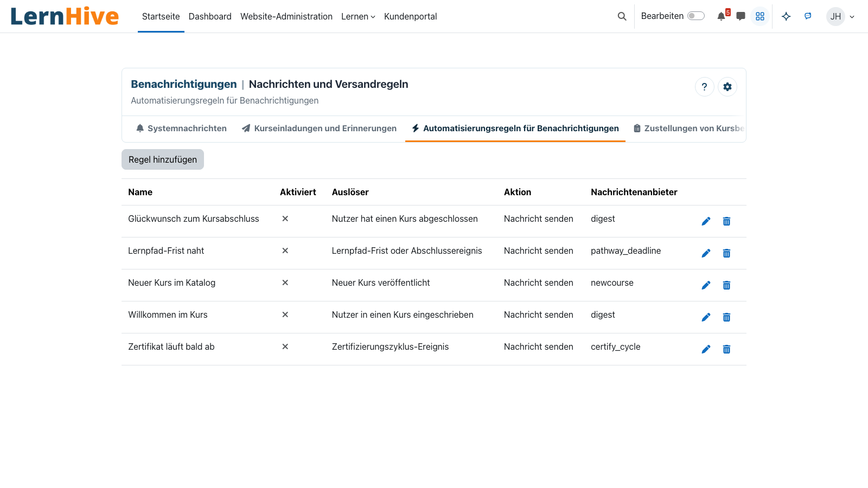Edit the Glückwunsch zum Kursabschluss rule
This screenshot has width=868, height=488.
(706, 221)
